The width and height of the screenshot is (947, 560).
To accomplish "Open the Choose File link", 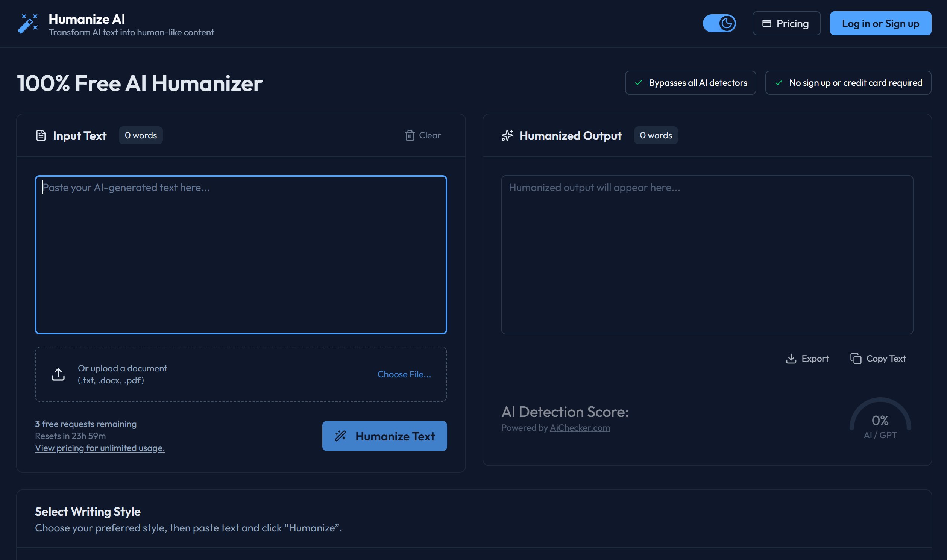I will 404,374.
